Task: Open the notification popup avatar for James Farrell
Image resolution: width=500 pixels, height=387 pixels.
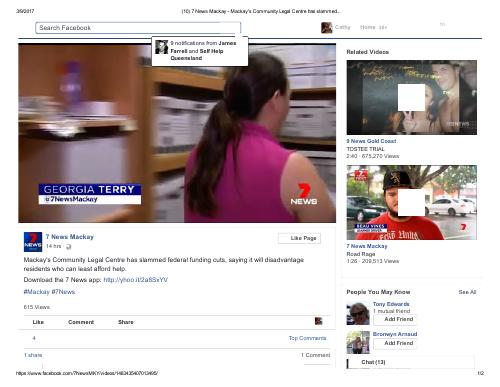Action: coord(162,47)
